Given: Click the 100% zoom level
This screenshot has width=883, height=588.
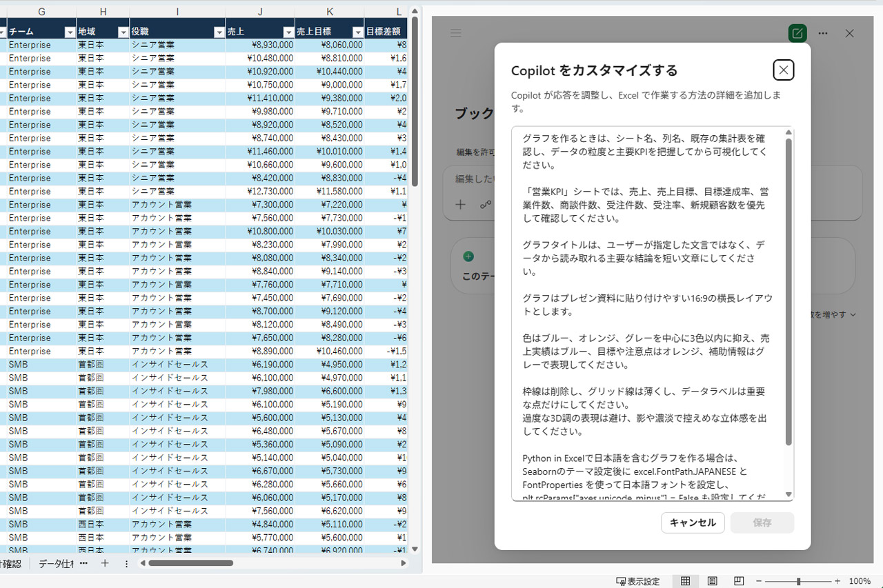Looking at the screenshot, I should pos(860,581).
